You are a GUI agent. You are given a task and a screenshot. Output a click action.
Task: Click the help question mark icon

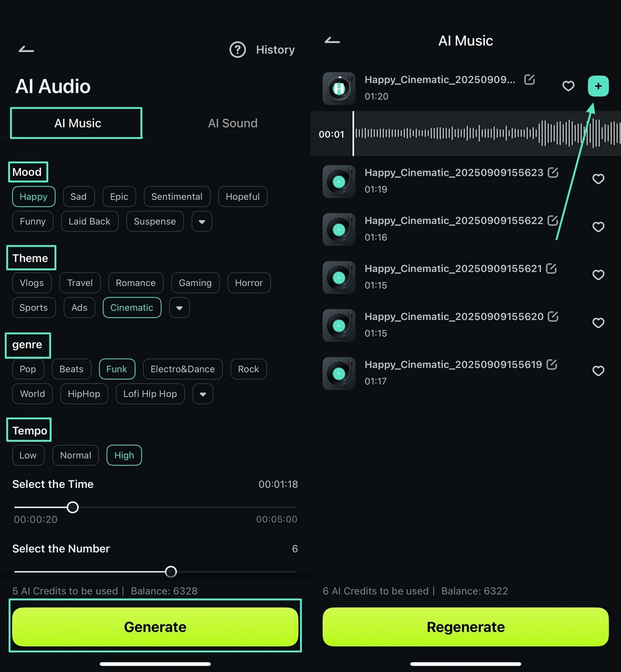pyautogui.click(x=238, y=50)
